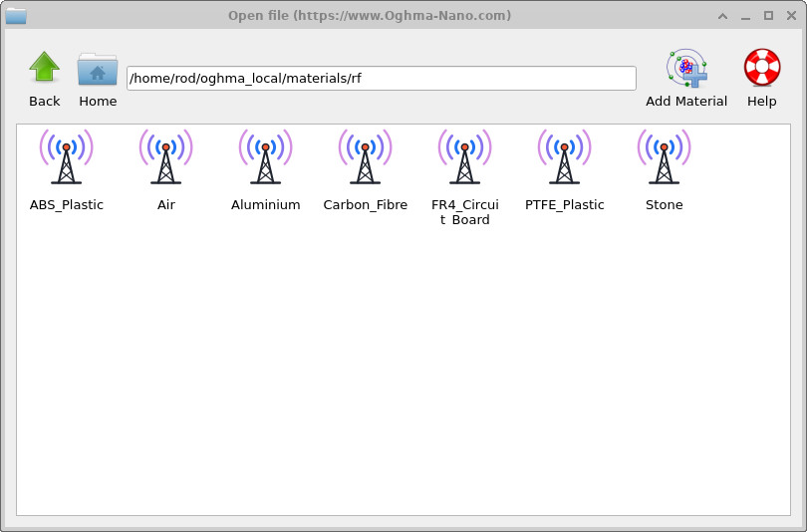Image resolution: width=807 pixels, height=532 pixels.
Task: Shade window with title bar up-arrow
Action: [722, 16]
